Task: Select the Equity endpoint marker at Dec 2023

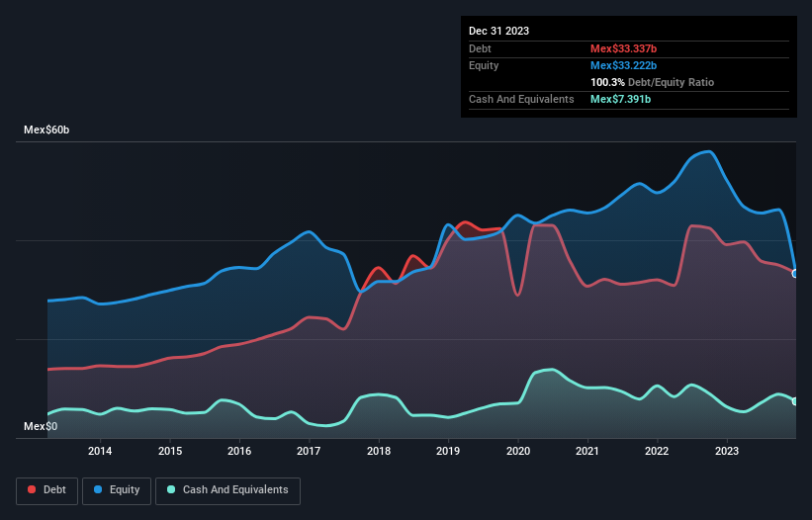Action: pos(795,273)
